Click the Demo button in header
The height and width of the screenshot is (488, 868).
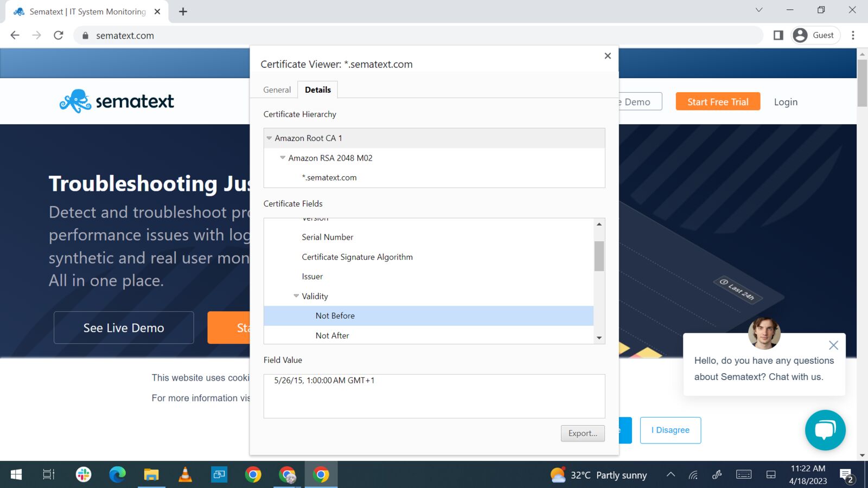(x=641, y=102)
